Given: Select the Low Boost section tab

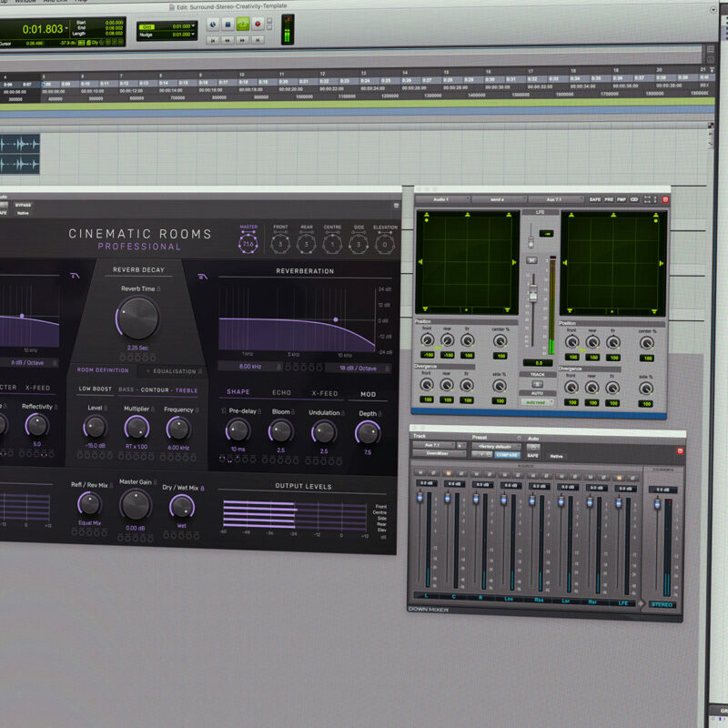Looking at the screenshot, I should [x=96, y=389].
